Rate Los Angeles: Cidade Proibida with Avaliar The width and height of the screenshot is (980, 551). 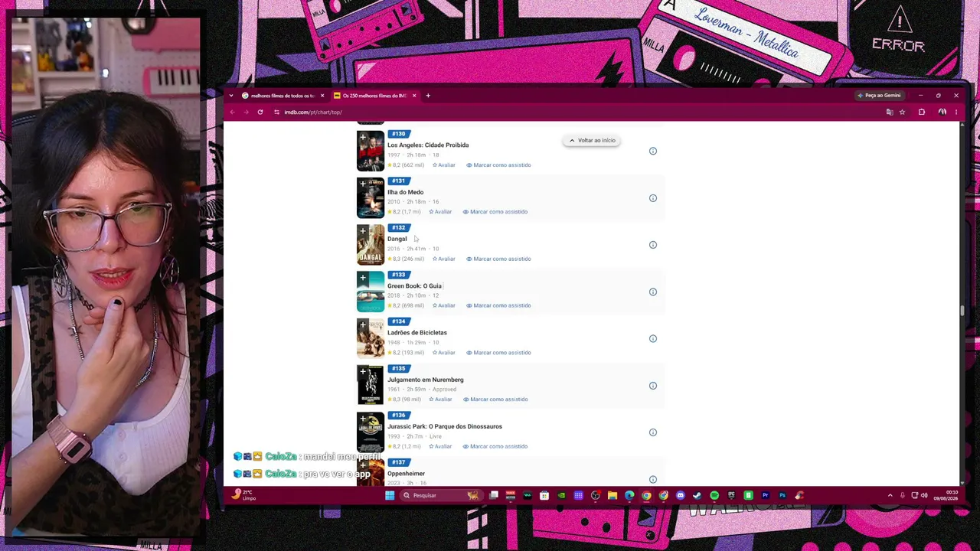[x=443, y=165]
